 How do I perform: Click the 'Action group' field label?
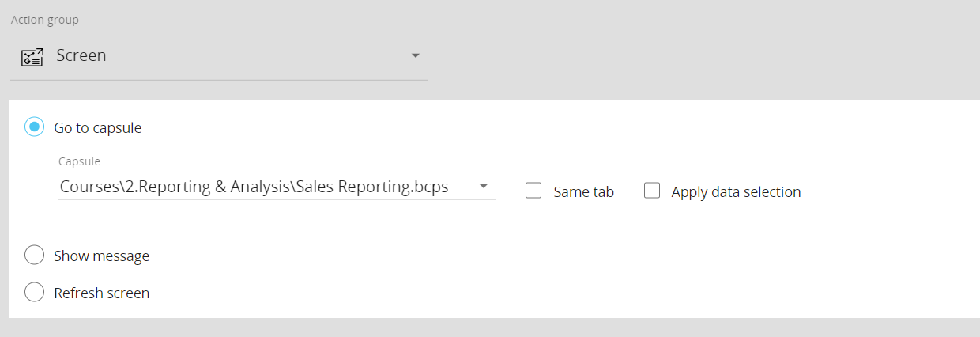45,20
